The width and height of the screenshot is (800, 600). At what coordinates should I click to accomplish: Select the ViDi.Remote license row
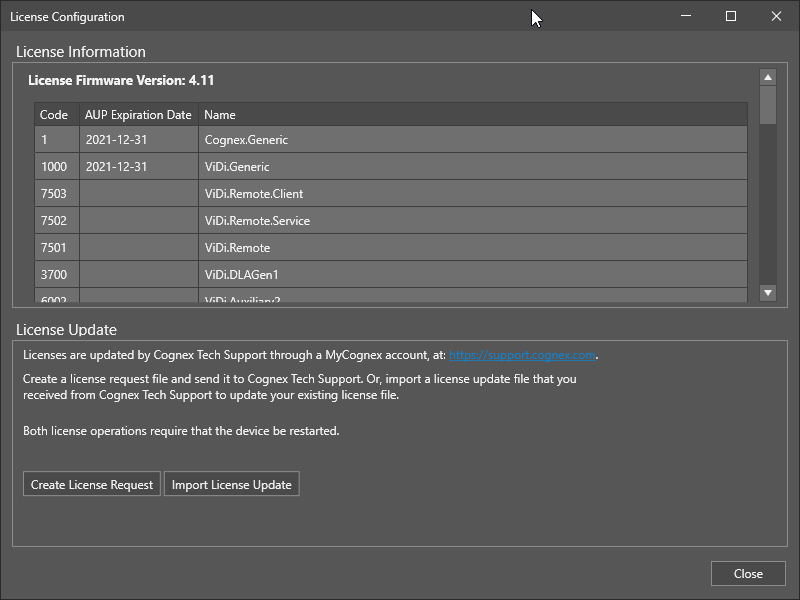tap(237, 248)
